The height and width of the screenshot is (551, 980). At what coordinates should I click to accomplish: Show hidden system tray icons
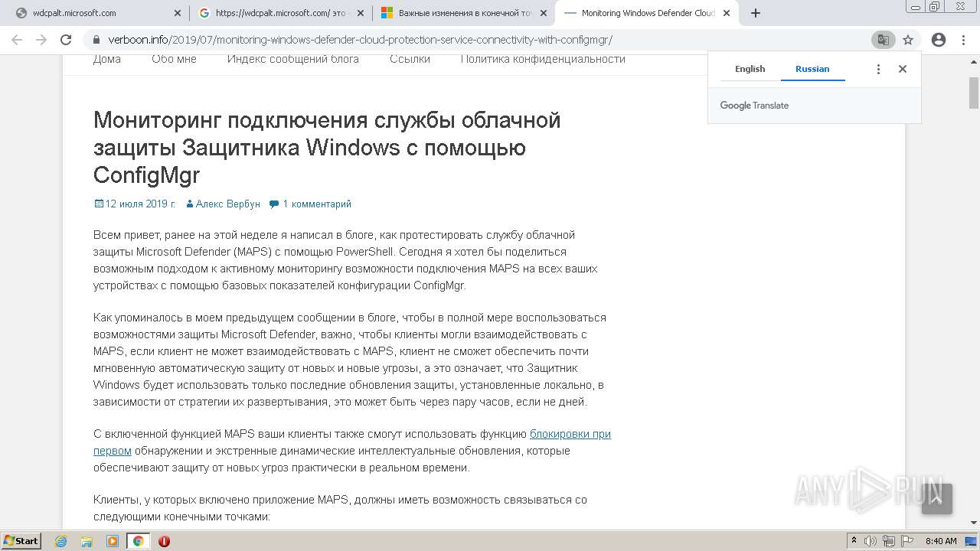[x=854, y=540]
